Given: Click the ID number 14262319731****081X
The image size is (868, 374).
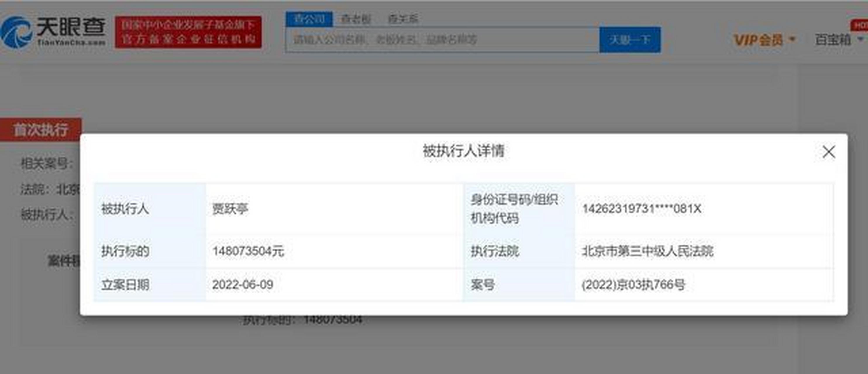Looking at the screenshot, I should point(642,209).
